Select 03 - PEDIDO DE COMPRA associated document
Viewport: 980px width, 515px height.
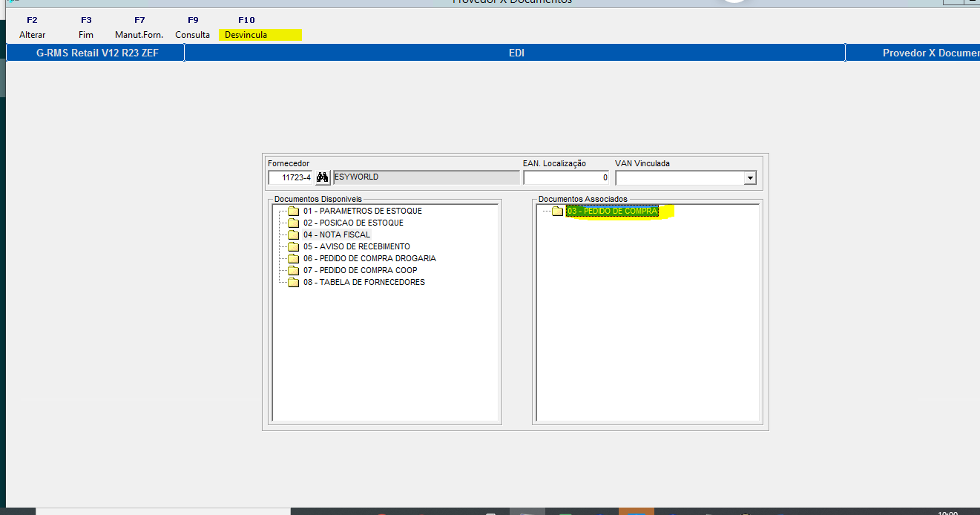(x=612, y=211)
